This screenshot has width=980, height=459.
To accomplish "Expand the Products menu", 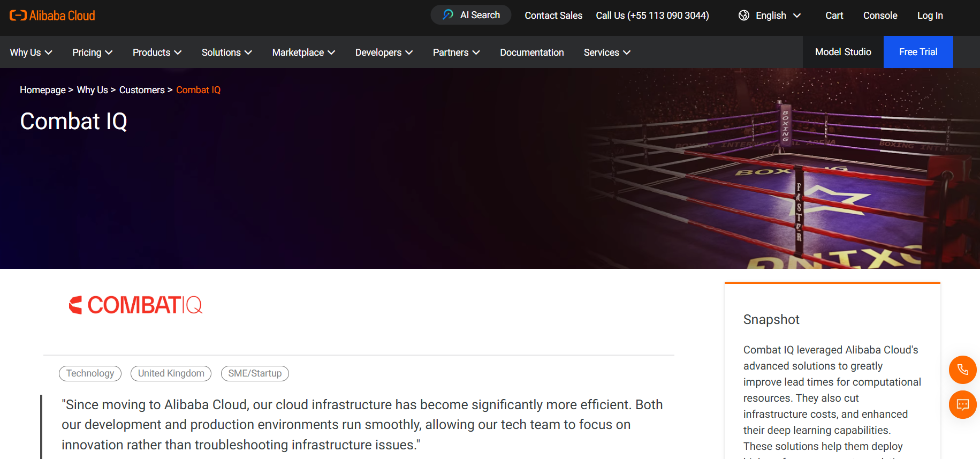I will [x=157, y=52].
